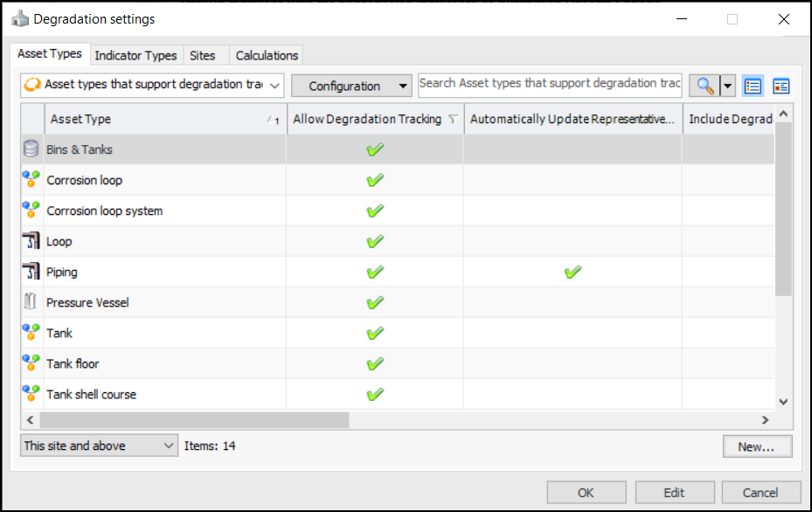Click the Edit button
Viewport: 812px width, 512px height.
(x=674, y=492)
